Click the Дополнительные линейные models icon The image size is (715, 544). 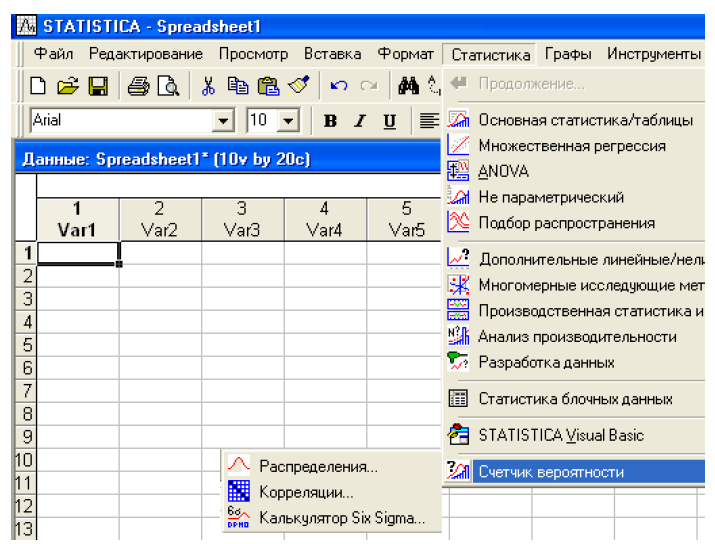(458, 259)
